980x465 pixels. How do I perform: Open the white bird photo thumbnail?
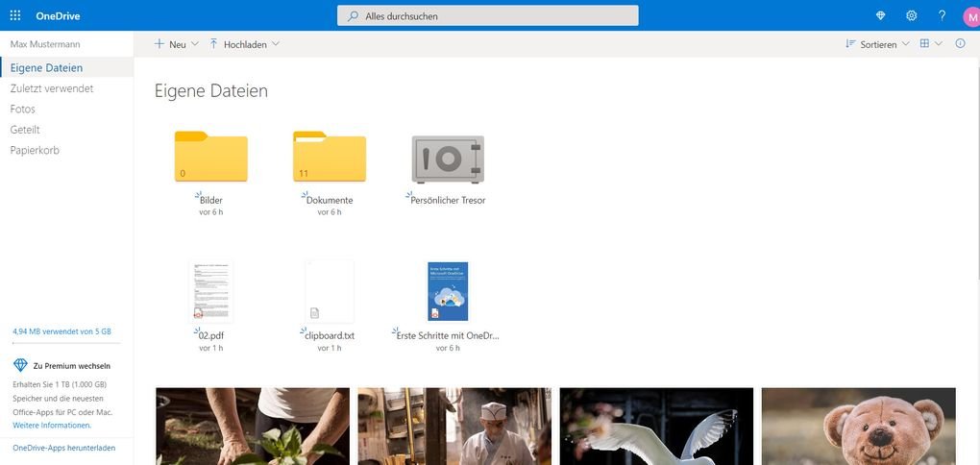pyautogui.click(x=656, y=427)
